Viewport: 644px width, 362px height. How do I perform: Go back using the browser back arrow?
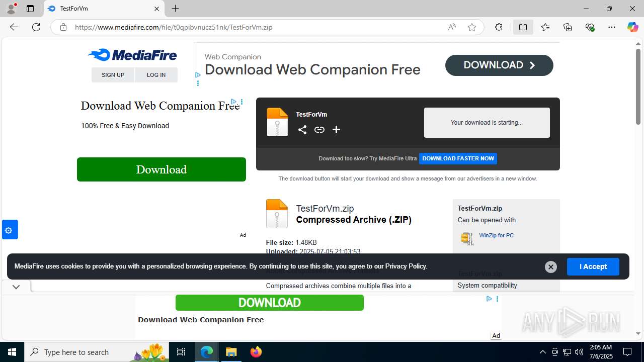[x=14, y=27]
